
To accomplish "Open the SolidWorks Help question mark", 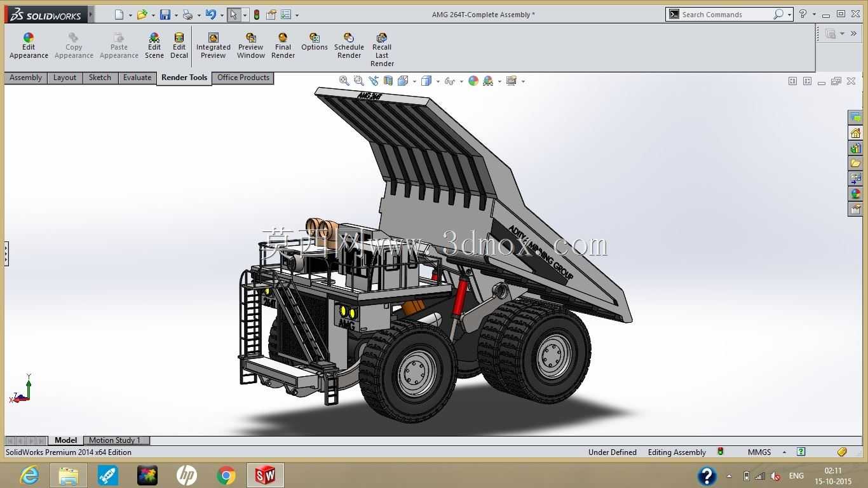I will (803, 14).
